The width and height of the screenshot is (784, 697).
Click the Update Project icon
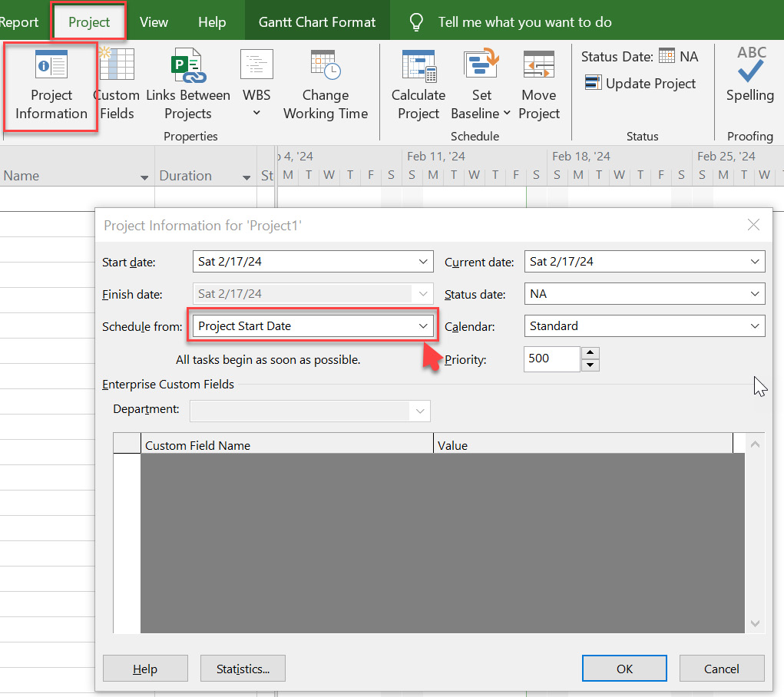pos(593,82)
